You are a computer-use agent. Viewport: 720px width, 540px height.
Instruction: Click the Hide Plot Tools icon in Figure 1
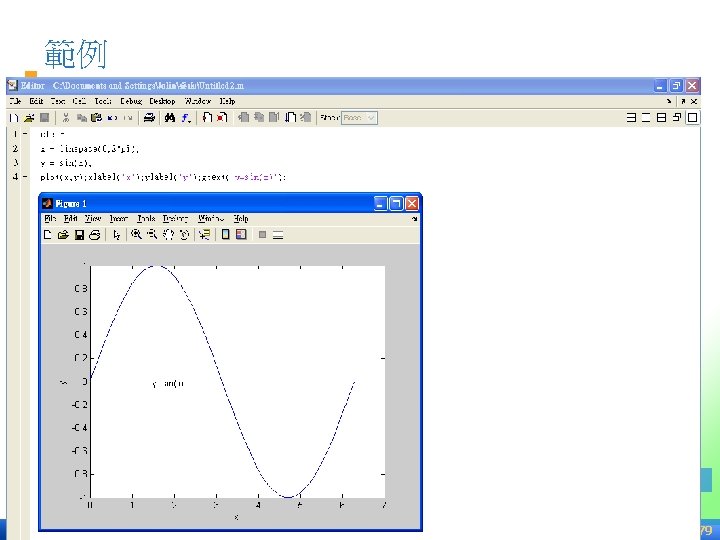click(262, 235)
